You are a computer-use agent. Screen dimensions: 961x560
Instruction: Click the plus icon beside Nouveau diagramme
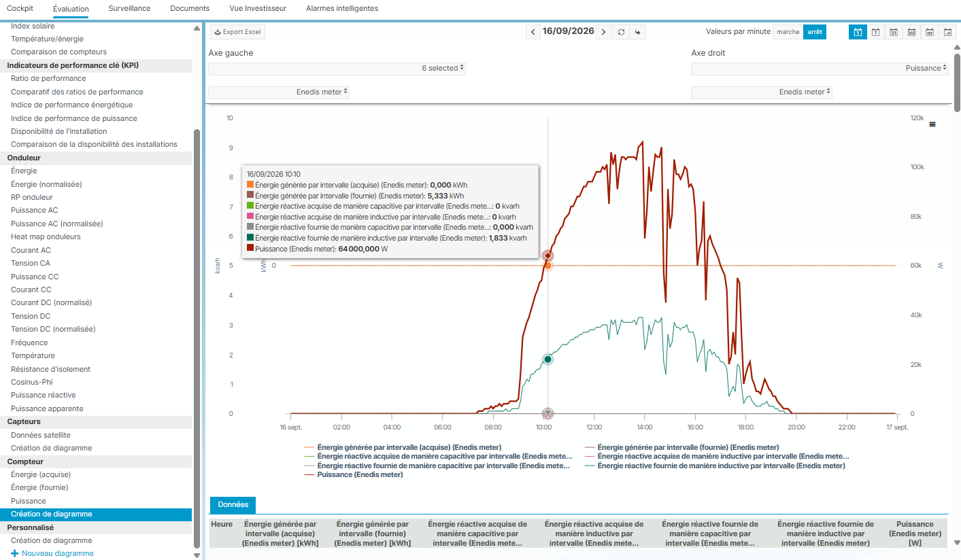click(x=15, y=553)
